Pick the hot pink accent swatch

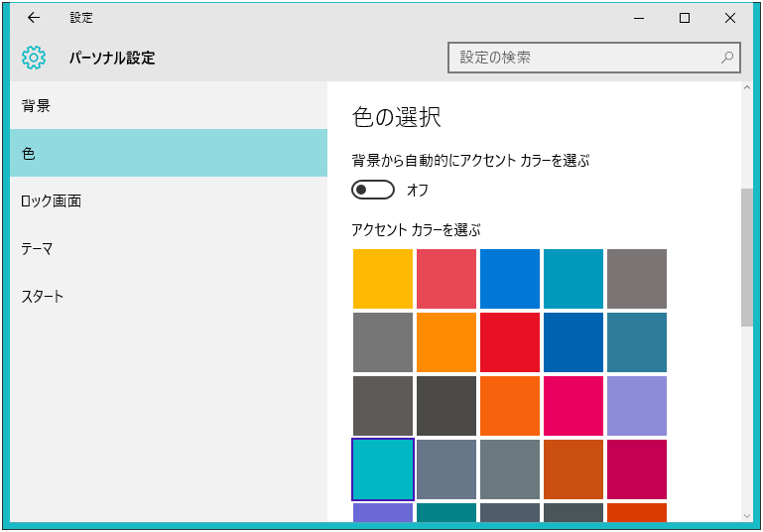[x=573, y=406]
